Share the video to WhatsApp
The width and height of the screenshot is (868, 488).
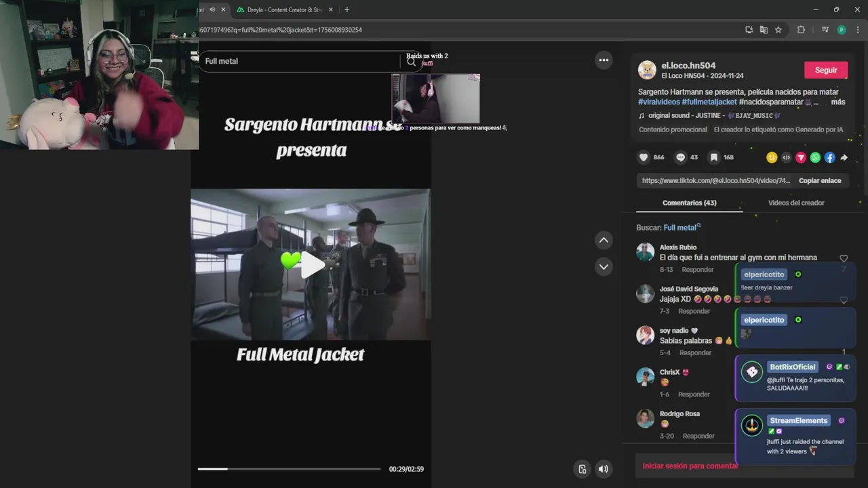click(815, 157)
